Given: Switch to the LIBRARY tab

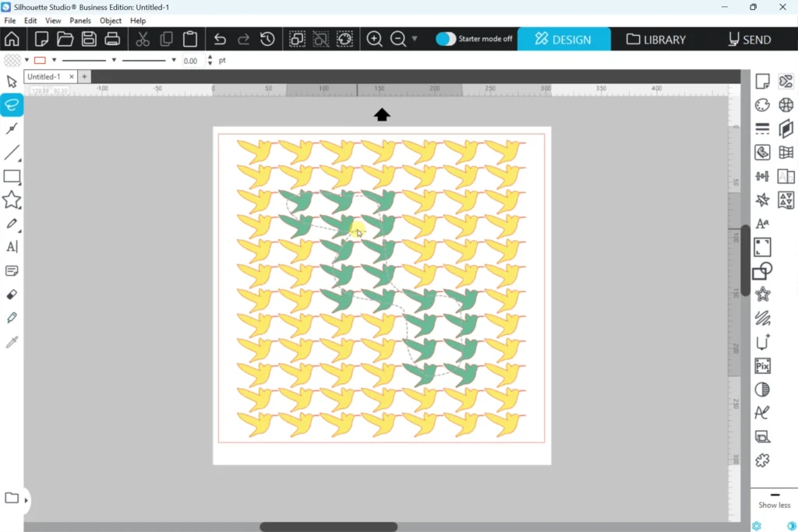Looking at the screenshot, I should pyautogui.click(x=655, y=39).
